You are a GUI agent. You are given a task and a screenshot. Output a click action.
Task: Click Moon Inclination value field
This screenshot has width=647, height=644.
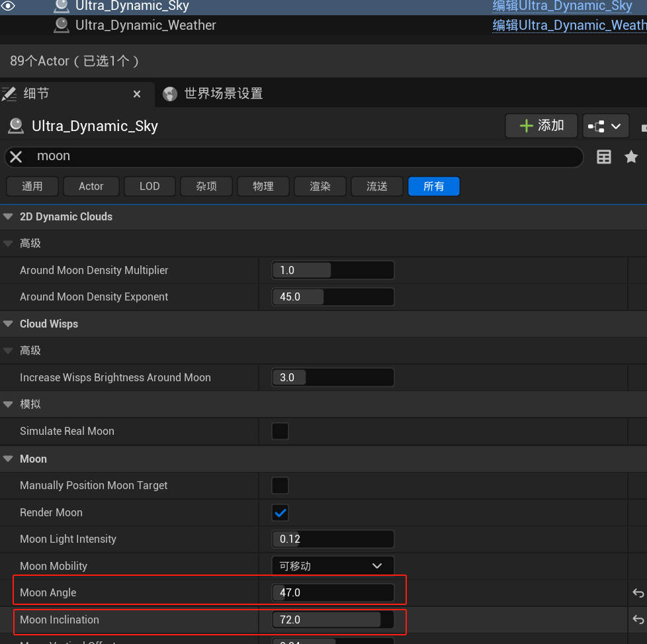(333, 620)
